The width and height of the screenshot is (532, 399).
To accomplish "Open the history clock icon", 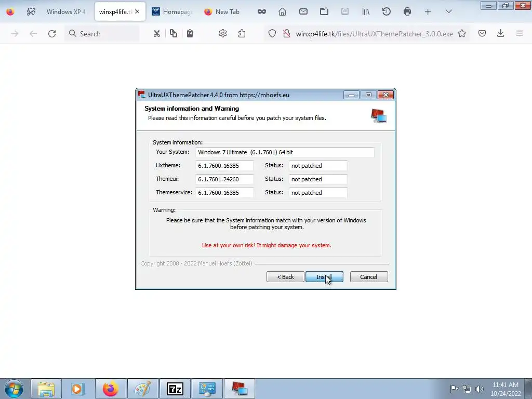I will (387, 12).
